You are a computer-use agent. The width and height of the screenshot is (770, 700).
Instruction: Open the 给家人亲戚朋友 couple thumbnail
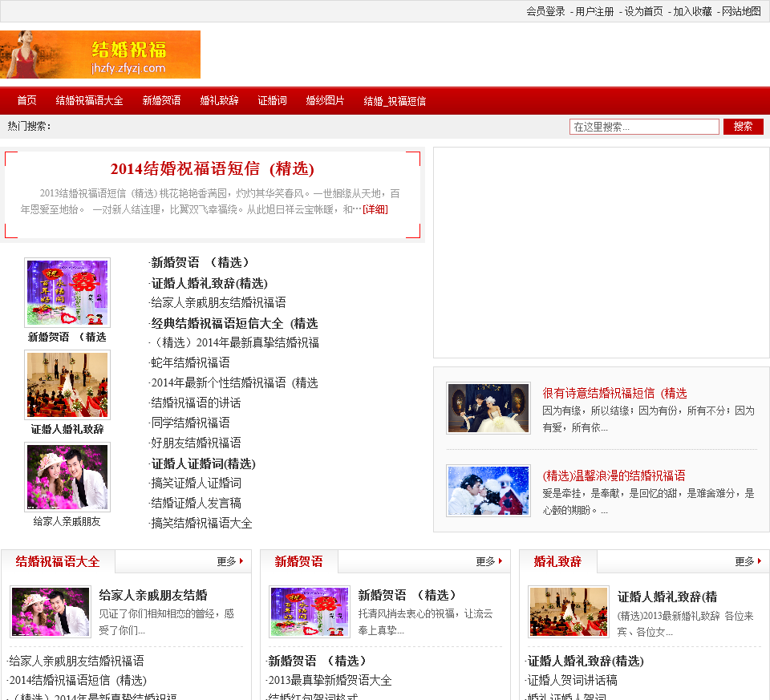tap(67, 477)
